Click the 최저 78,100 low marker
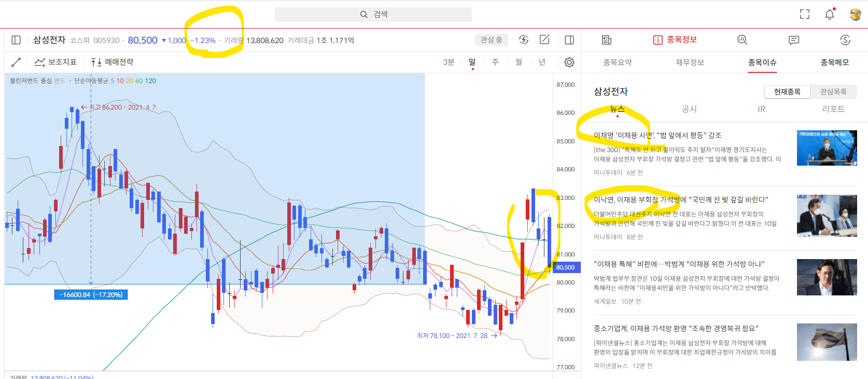 coord(457,336)
